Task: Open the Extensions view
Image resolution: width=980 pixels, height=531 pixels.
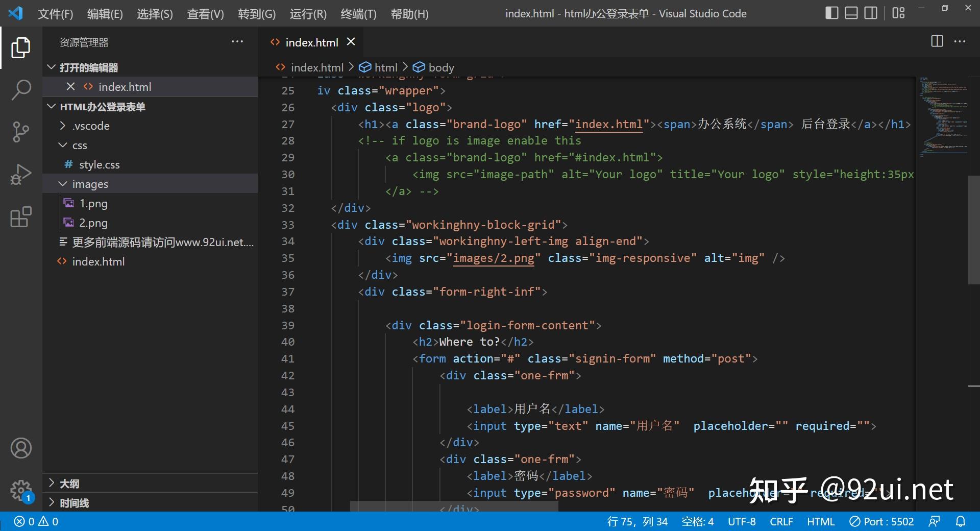Action: (21, 217)
